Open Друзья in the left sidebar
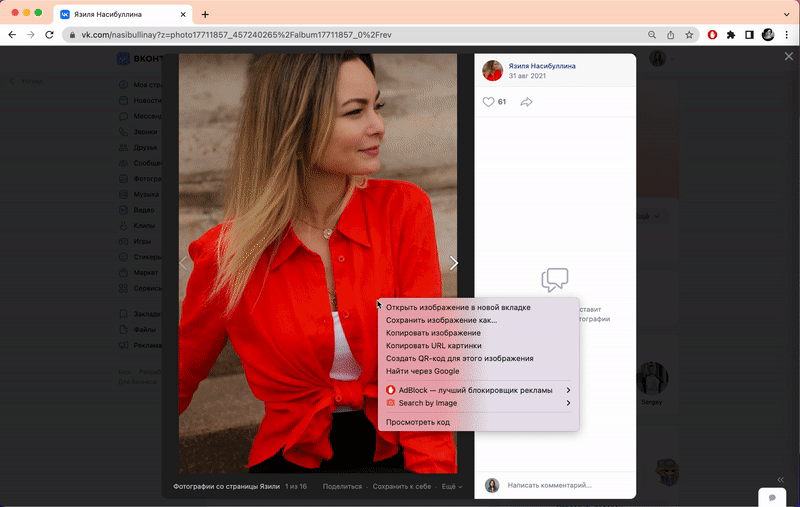This screenshot has height=507, width=800. (138, 147)
